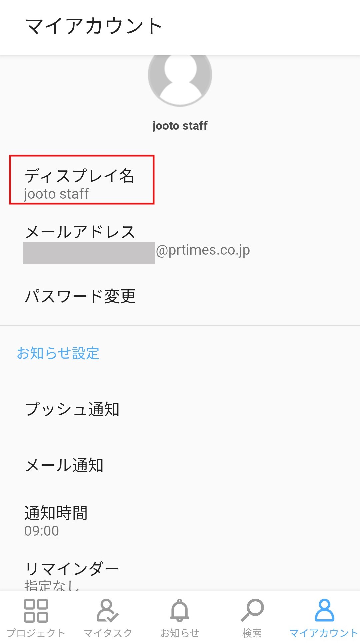Open the お知らせ bell icon
This screenshot has width=360, height=644.
180,610
